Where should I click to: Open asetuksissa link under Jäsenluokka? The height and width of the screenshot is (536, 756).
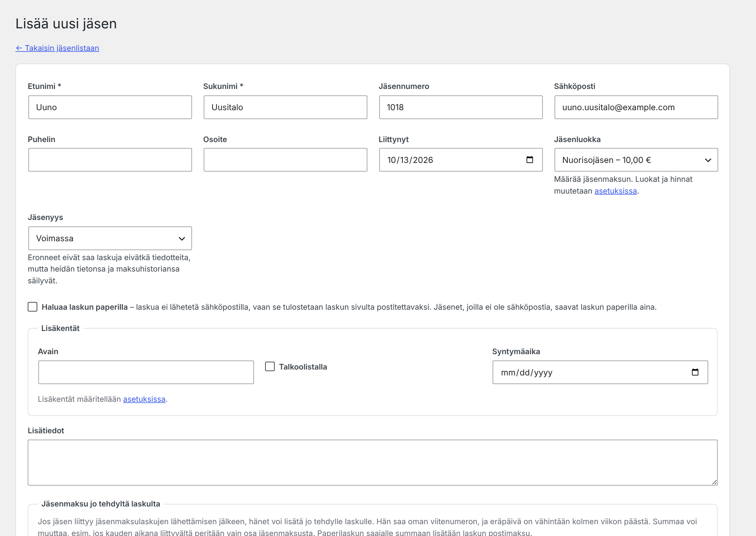click(615, 191)
